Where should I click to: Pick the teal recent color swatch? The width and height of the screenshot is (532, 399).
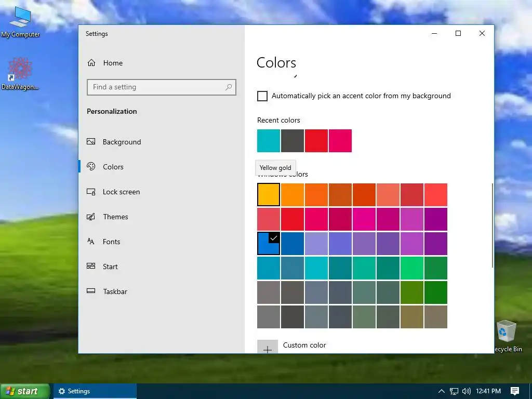[x=269, y=141]
